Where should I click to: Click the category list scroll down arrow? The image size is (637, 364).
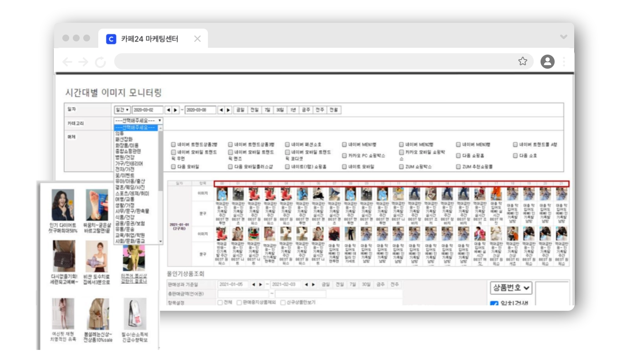coord(160,241)
